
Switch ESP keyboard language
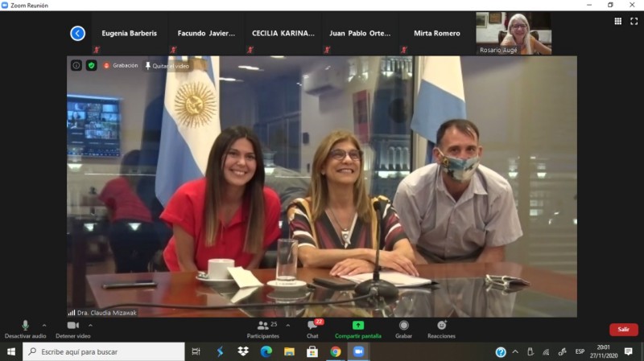[x=580, y=351]
